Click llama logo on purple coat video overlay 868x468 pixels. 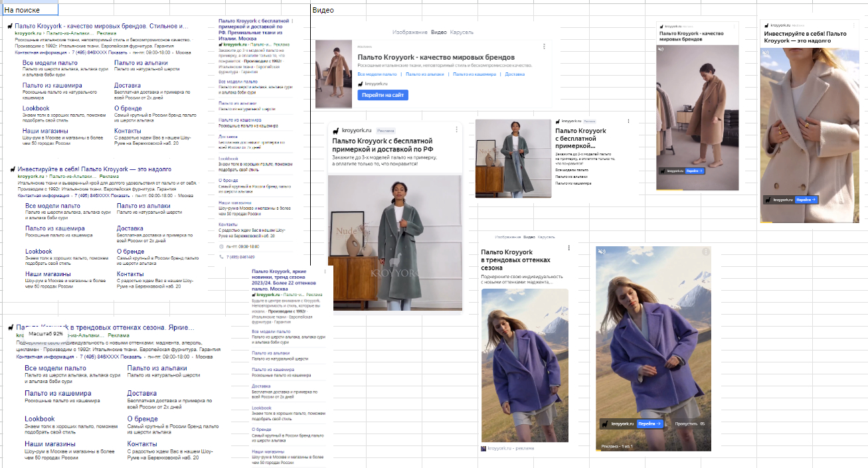pos(604,424)
